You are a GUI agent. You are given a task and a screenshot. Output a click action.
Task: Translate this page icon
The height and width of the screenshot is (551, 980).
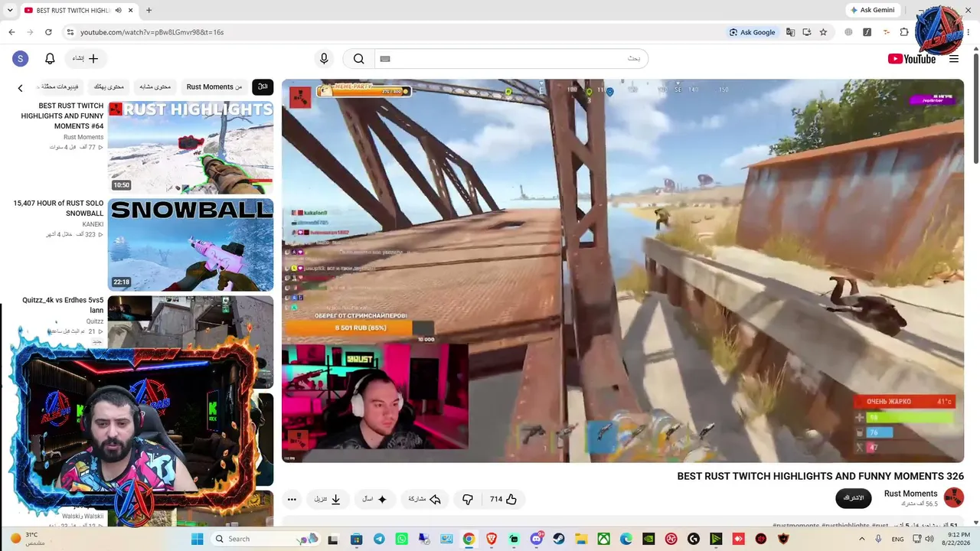pos(790,32)
